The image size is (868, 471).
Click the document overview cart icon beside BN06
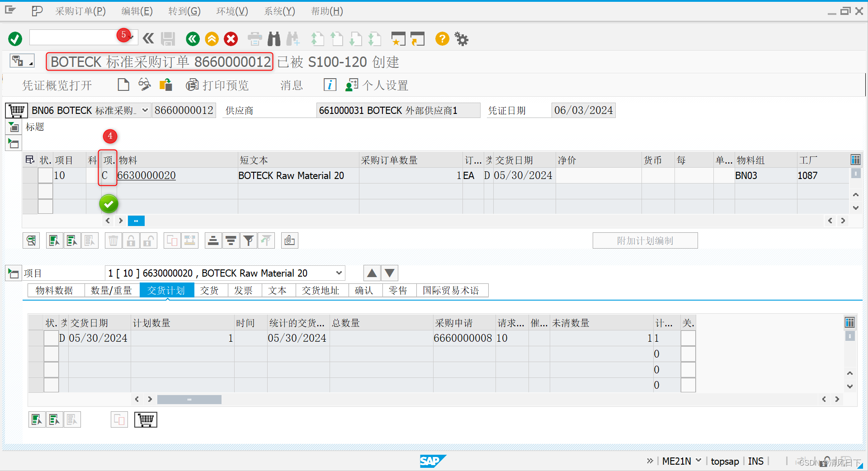tap(17, 110)
